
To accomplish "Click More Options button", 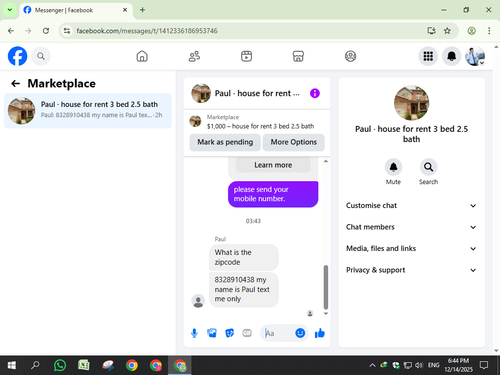I will (294, 142).
